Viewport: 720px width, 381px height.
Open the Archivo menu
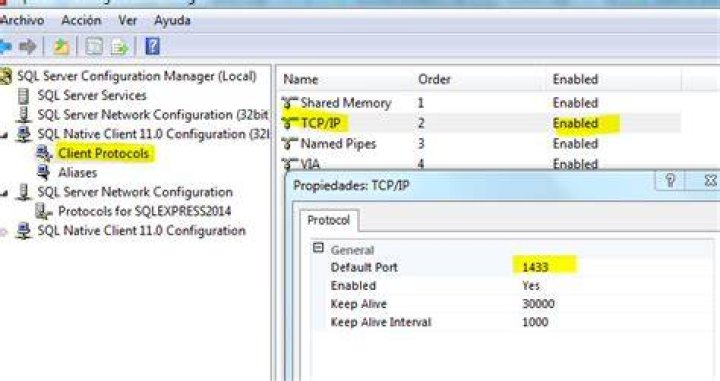click(22, 20)
